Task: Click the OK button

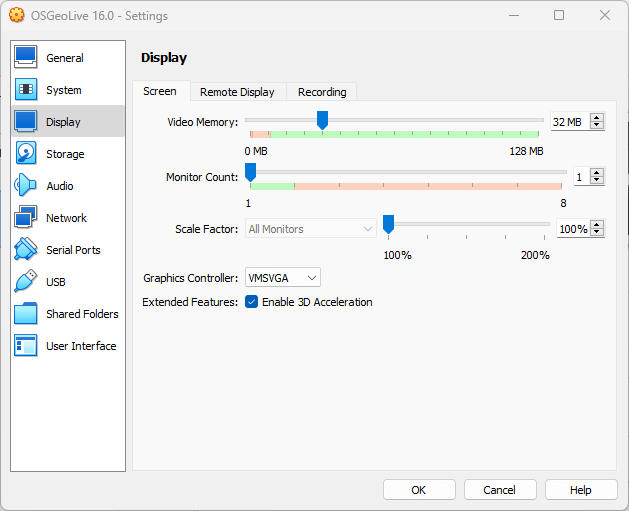Action: click(x=419, y=490)
